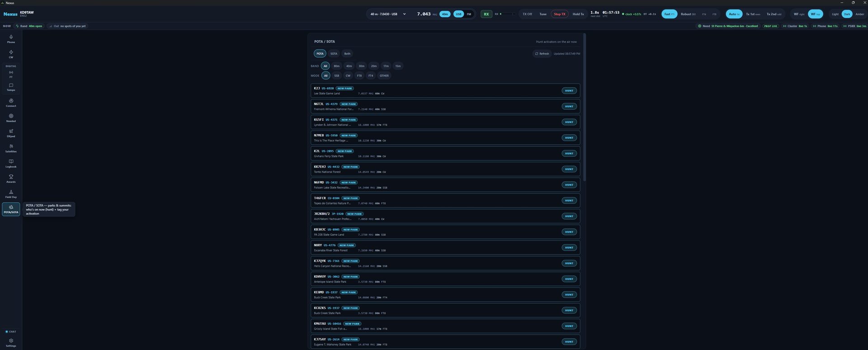868x350 pixels.
Task: Open the Needed list from the sidebar
Action: coord(11,118)
